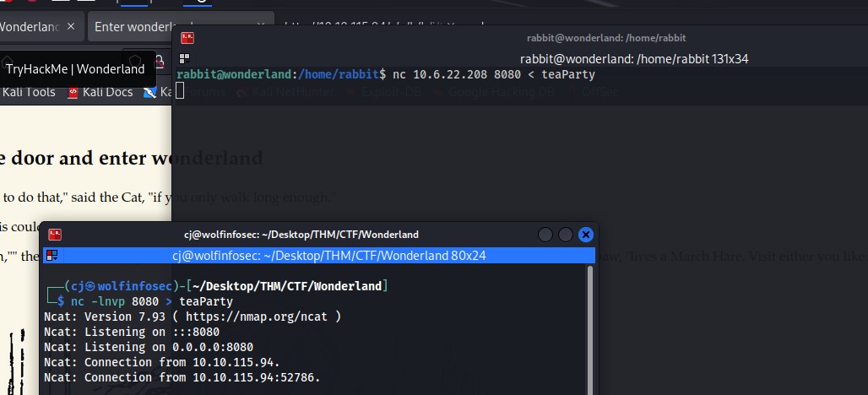This screenshot has width=868, height=395.
Task: Click the 'rabbit@wonderland: /home/rabbit' window title text
Action: pyautogui.click(x=606, y=38)
